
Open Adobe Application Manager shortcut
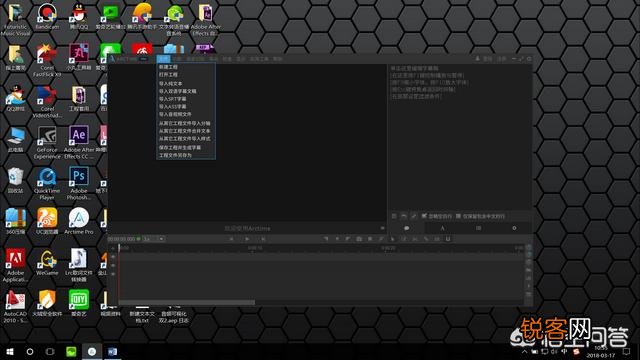[16, 265]
